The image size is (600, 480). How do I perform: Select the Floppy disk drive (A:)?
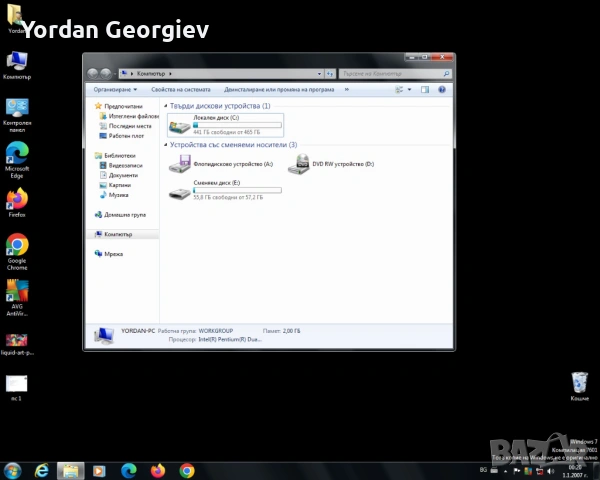point(181,164)
